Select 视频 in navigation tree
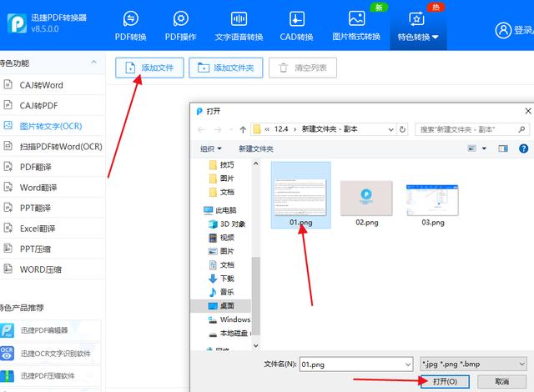 [x=221, y=238]
